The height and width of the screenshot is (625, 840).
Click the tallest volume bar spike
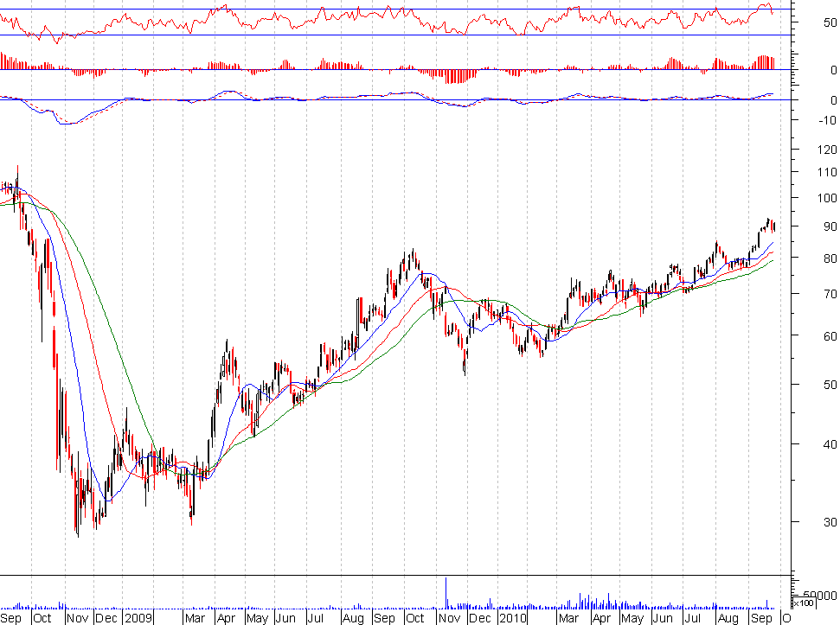[x=446, y=593]
